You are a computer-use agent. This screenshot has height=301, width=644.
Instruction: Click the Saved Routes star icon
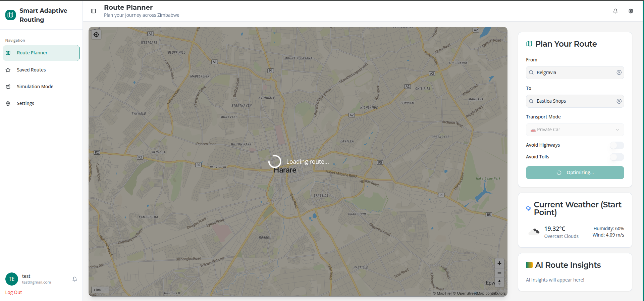pos(8,70)
